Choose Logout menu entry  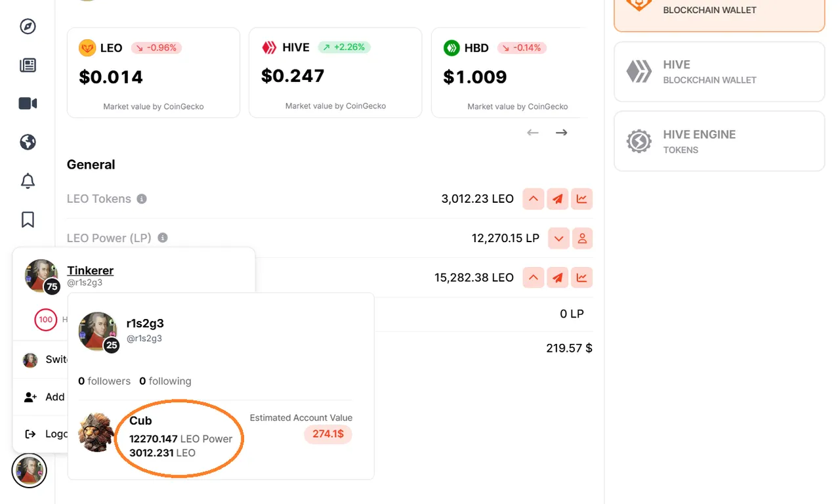point(41,434)
